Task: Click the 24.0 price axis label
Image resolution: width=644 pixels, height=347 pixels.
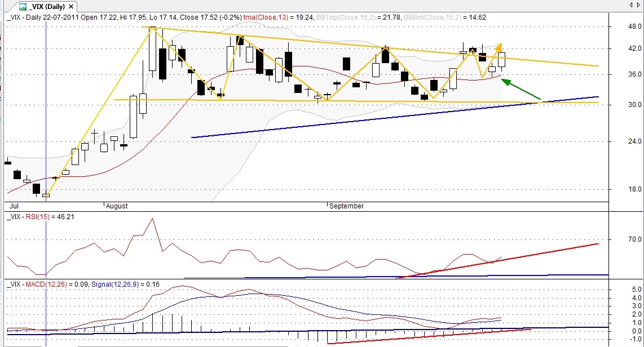Action: [634, 141]
